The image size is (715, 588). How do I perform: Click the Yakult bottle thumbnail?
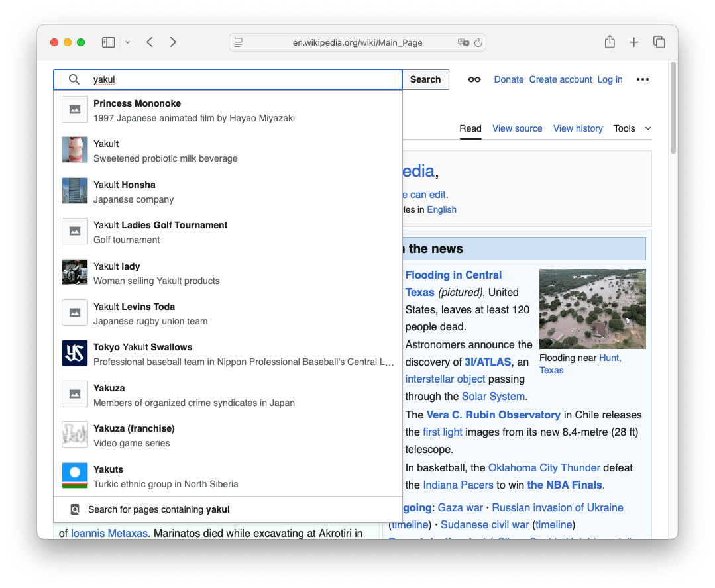(75, 150)
